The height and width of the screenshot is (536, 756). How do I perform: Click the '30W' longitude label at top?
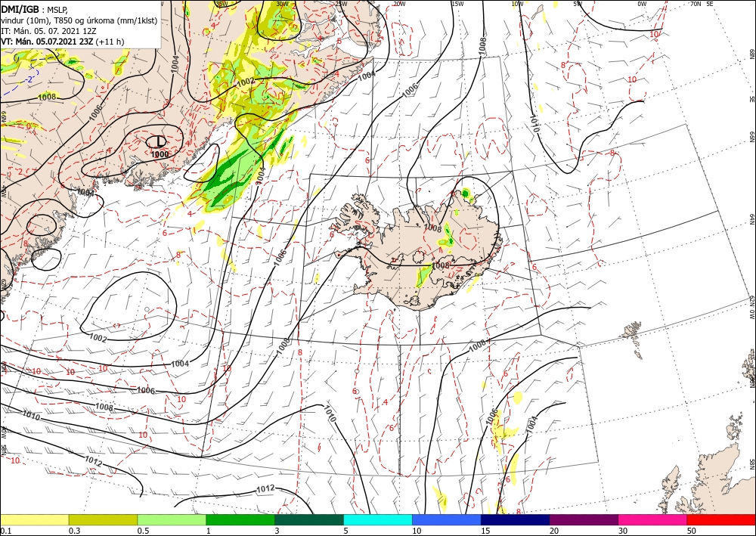point(282,4)
